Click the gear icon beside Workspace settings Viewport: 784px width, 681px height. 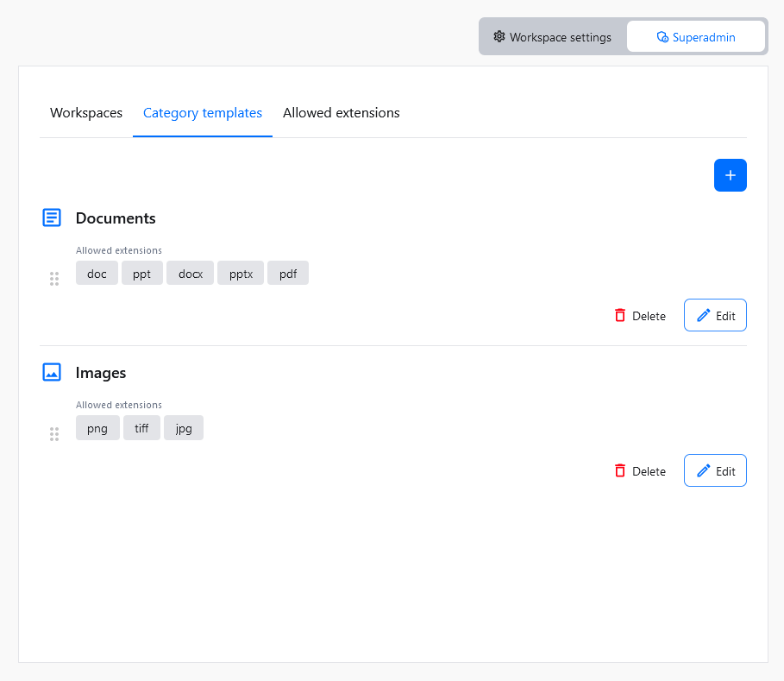499,36
